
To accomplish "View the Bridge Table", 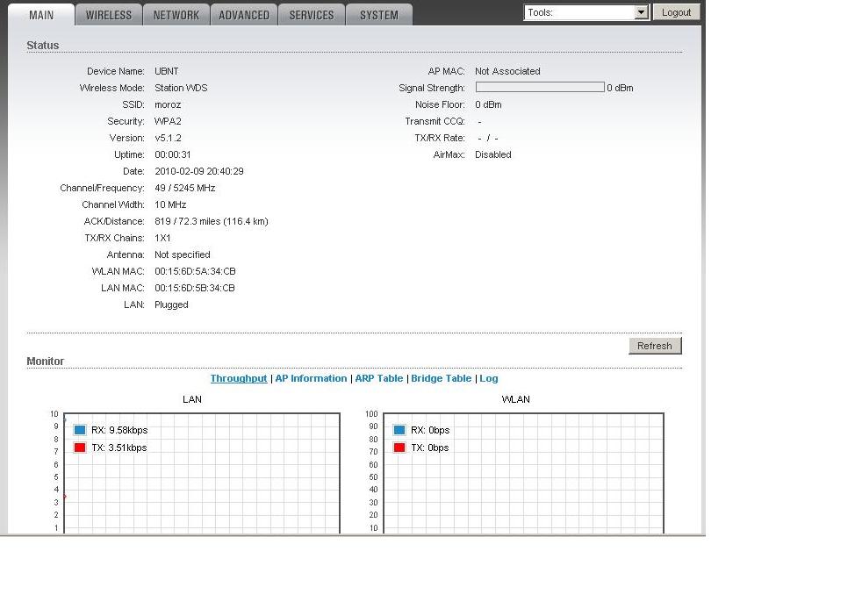I will coord(441,378).
